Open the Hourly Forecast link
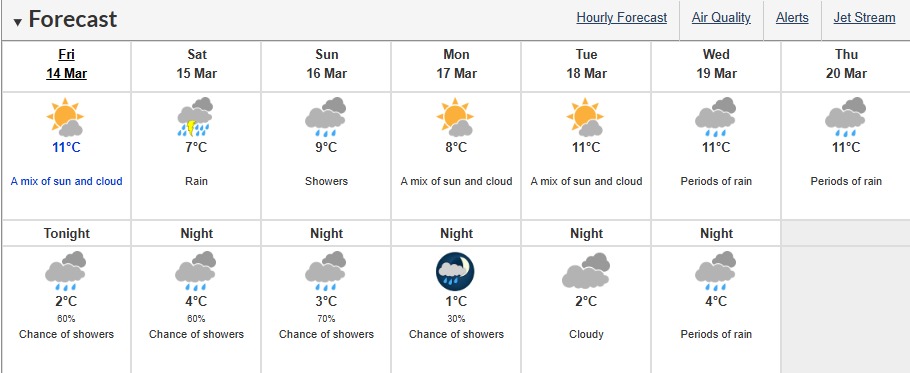Screen dimensions: 910x373 tap(622, 18)
